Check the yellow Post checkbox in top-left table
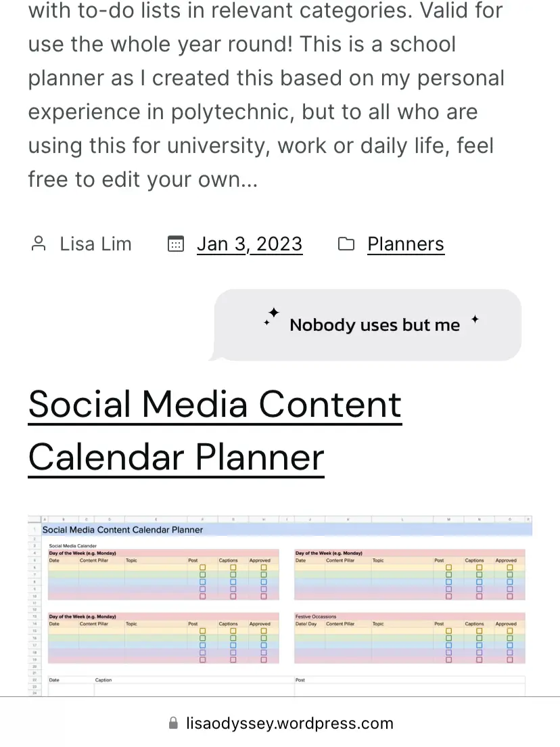The height and width of the screenshot is (747, 560). (202, 568)
